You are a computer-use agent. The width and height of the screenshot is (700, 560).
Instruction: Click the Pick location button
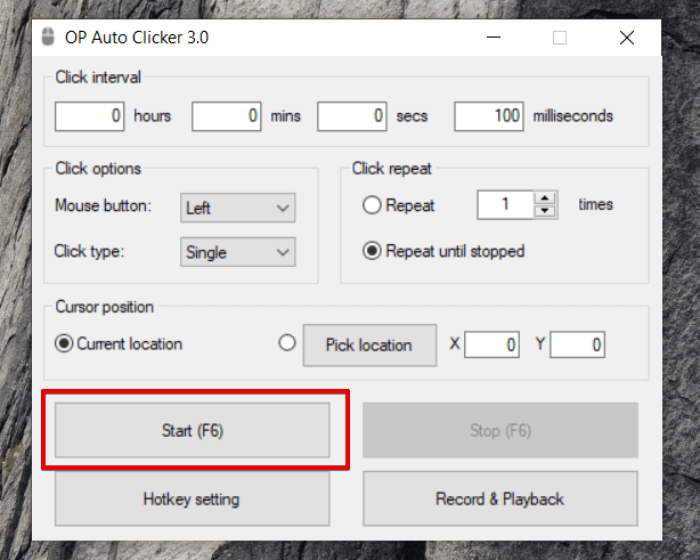370,345
